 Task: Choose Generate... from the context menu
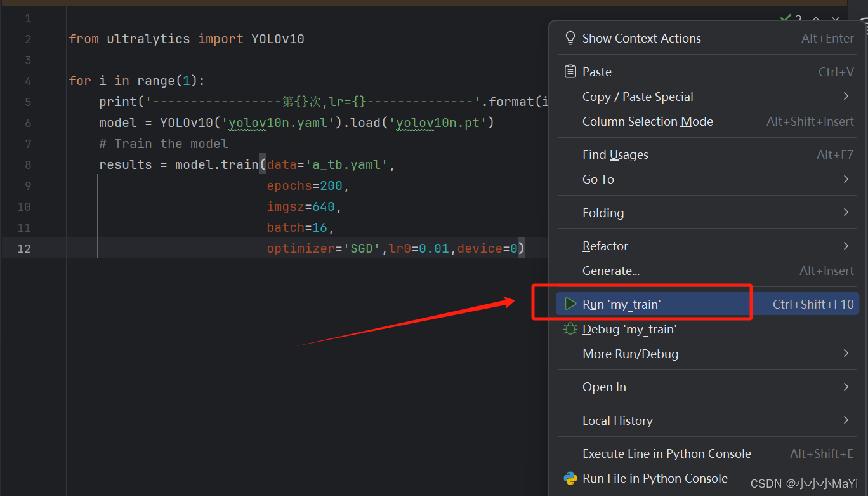[708, 271]
